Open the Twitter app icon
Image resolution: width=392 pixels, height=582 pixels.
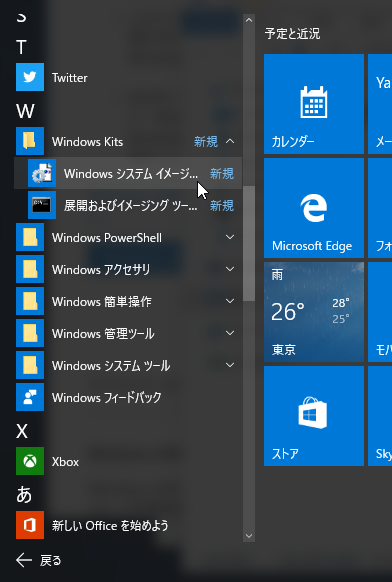click(30, 77)
